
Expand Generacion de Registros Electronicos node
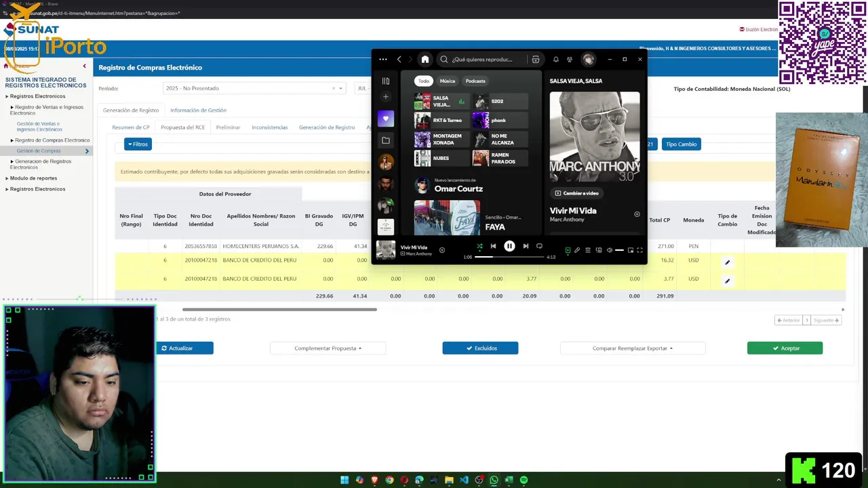coord(41,164)
